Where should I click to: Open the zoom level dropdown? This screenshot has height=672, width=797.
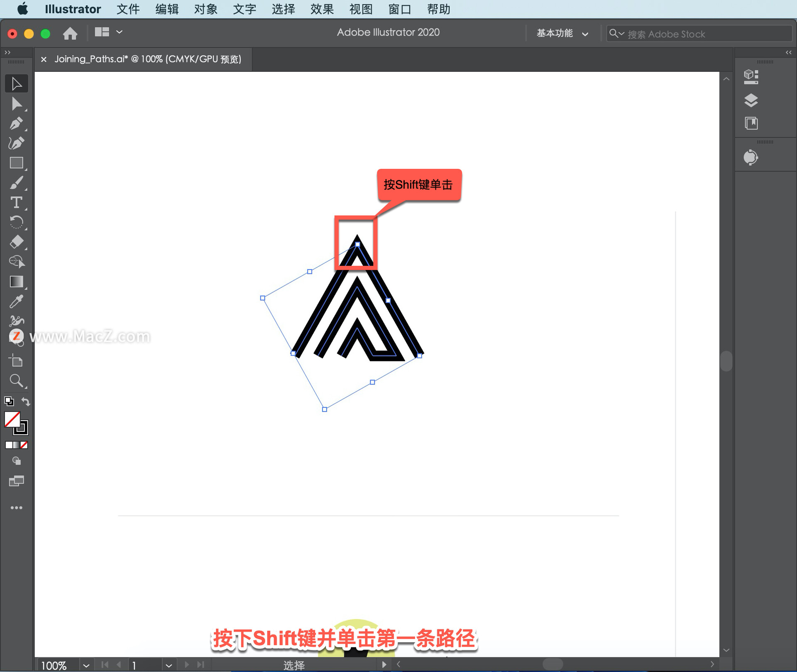(86, 665)
